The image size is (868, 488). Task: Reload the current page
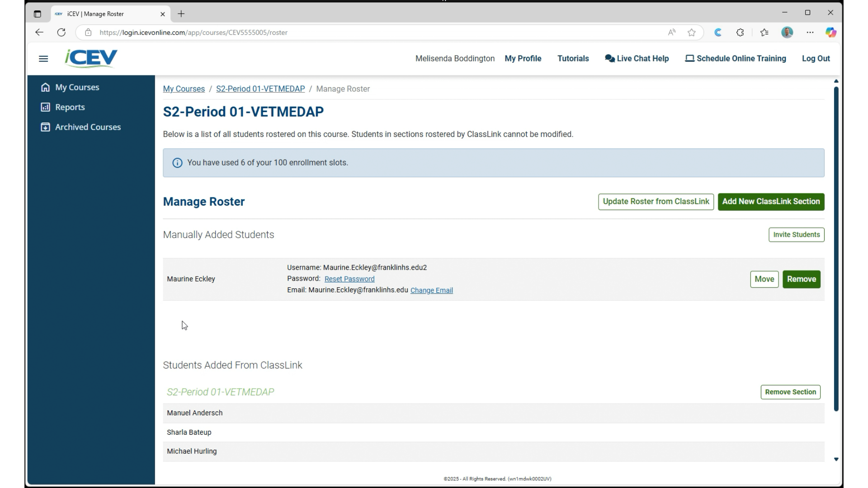(x=61, y=32)
